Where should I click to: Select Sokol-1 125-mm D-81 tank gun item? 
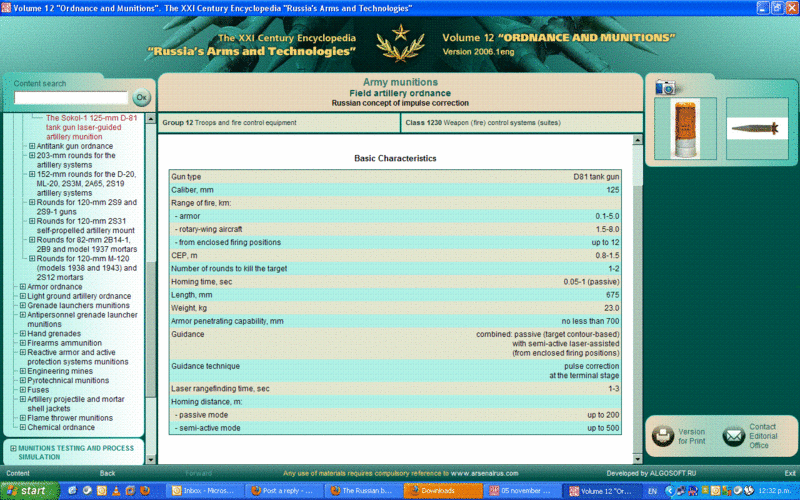(91, 127)
